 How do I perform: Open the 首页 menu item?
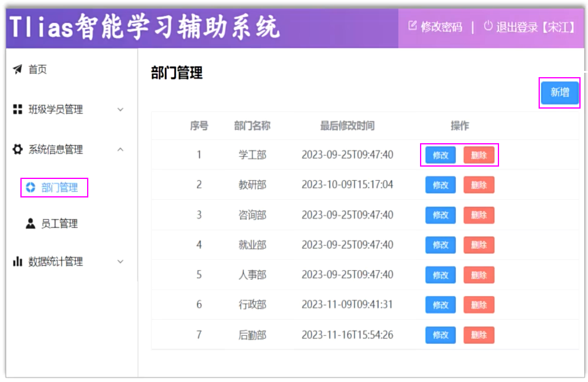[x=38, y=70]
